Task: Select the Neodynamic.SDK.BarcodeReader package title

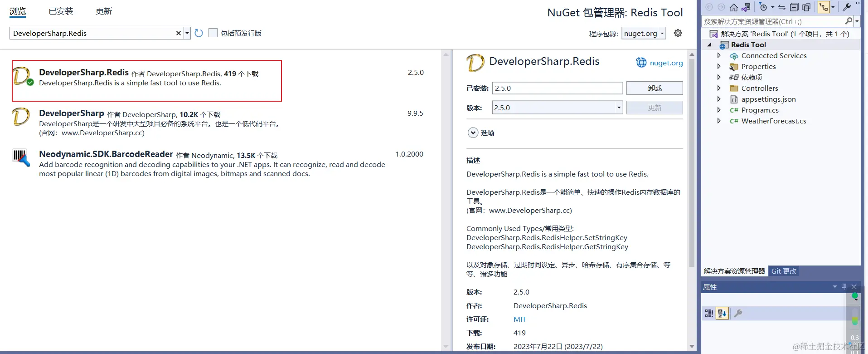Action: point(106,154)
